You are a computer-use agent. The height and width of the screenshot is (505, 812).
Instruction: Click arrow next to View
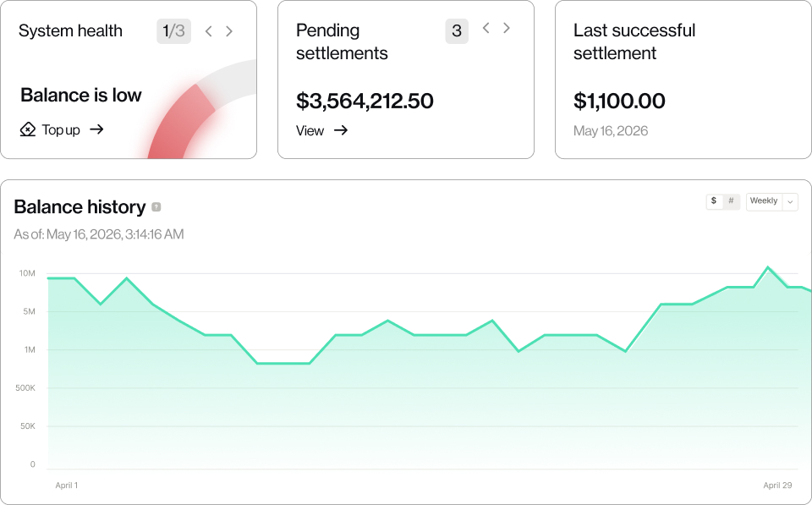coord(341,130)
